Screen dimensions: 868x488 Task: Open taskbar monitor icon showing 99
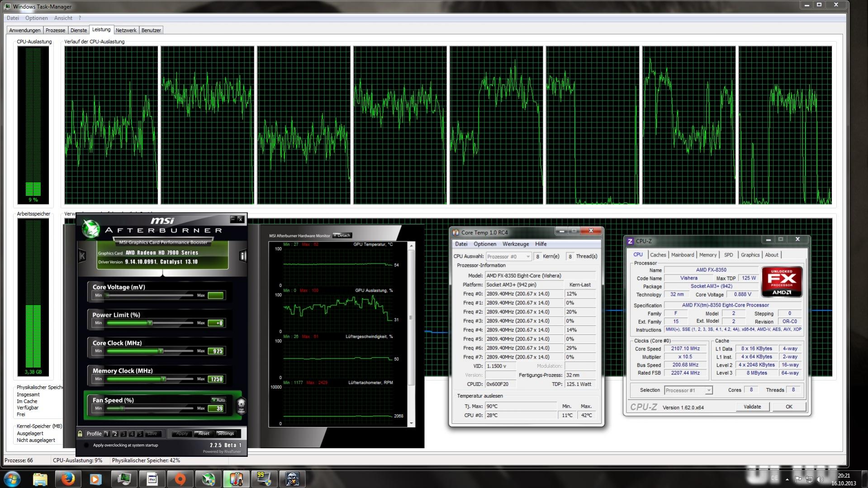(x=264, y=479)
